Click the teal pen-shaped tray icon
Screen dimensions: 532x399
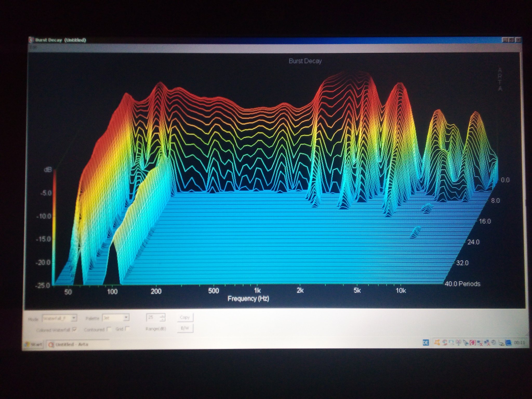pos(465,343)
